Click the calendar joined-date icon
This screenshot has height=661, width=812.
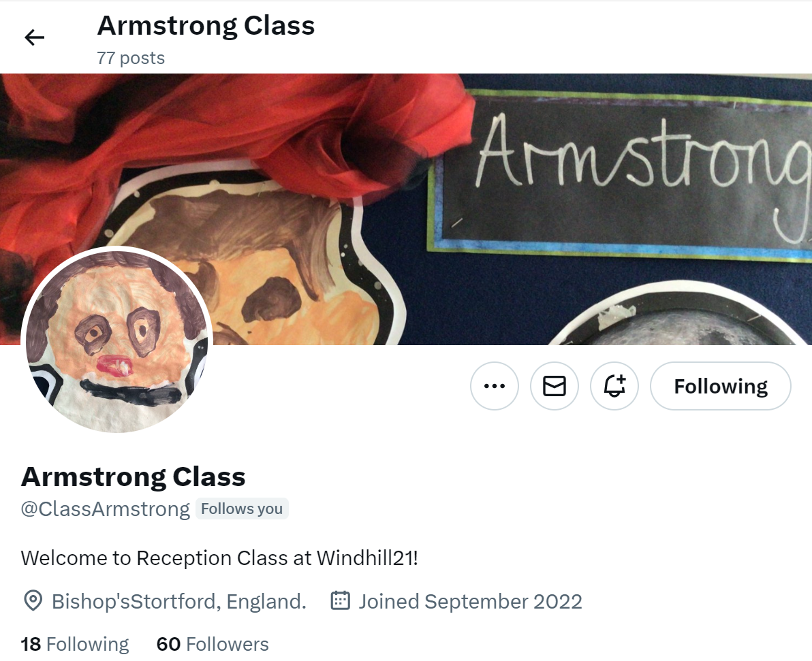click(x=340, y=600)
